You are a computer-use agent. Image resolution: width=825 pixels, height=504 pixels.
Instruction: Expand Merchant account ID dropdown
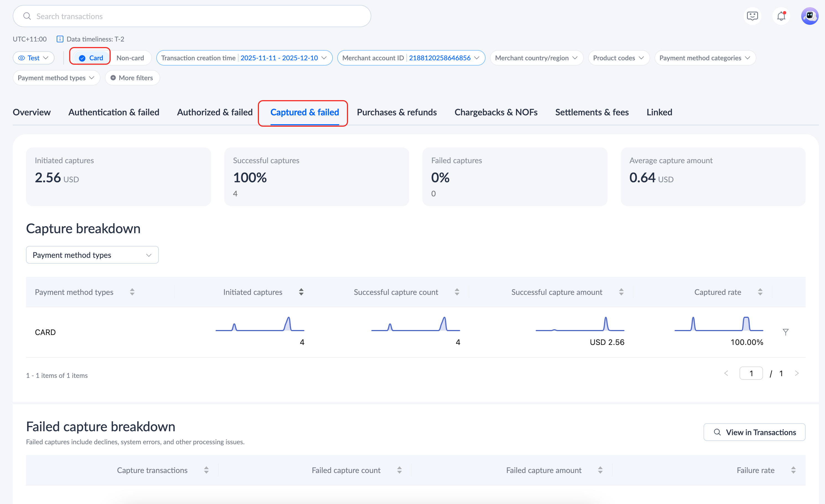tap(411, 58)
